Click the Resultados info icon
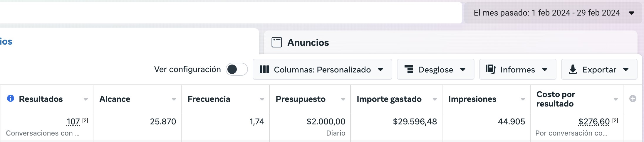This screenshot has width=644, height=142. (11, 98)
